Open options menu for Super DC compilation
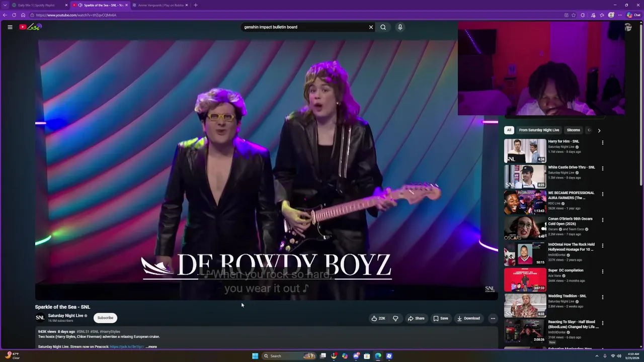The width and height of the screenshot is (644, 362). pyautogui.click(x=603, y=271)
